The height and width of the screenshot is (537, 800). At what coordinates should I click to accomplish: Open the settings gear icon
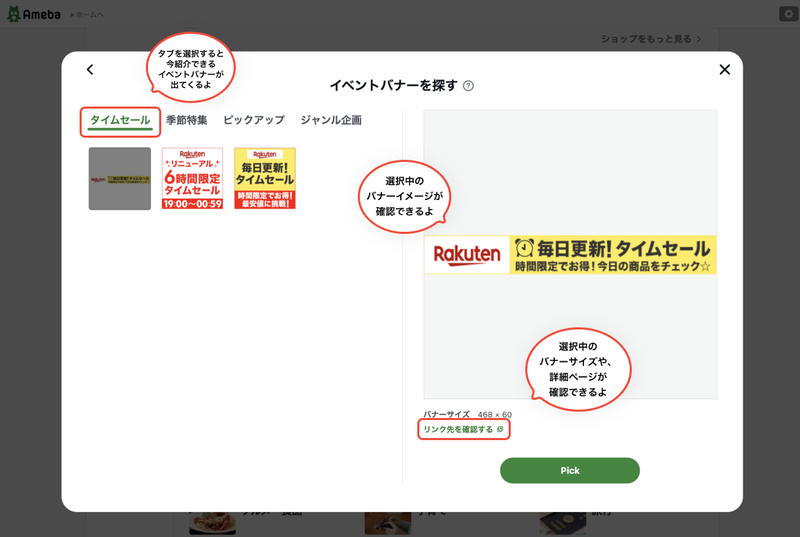tap(789, 14)
